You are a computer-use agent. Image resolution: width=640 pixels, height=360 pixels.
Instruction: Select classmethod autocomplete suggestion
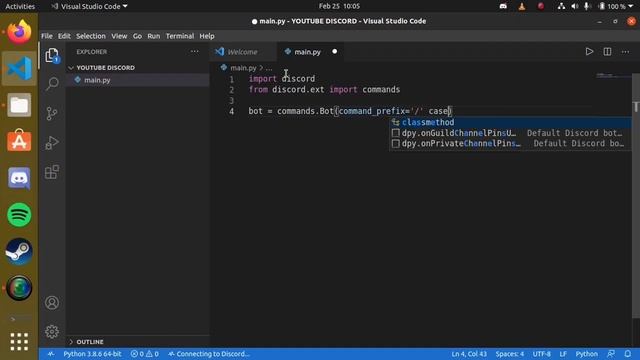click(510, 122)
